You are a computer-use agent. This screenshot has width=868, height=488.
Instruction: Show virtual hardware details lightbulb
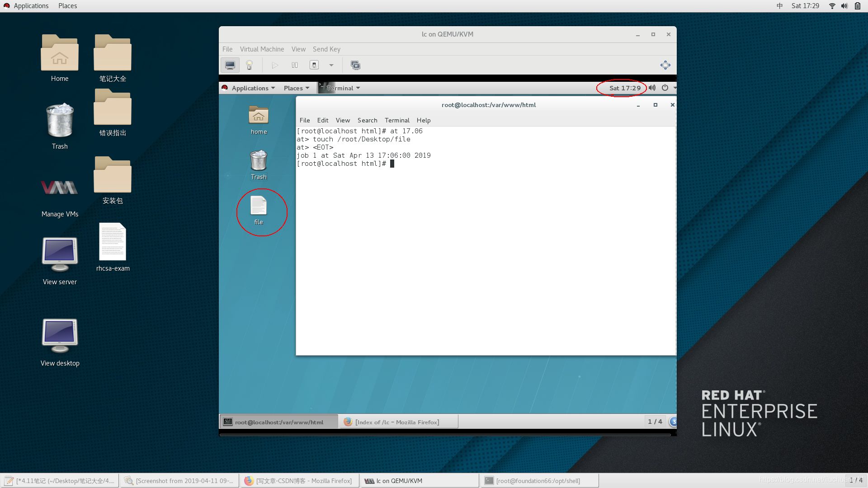pos(249,65)
